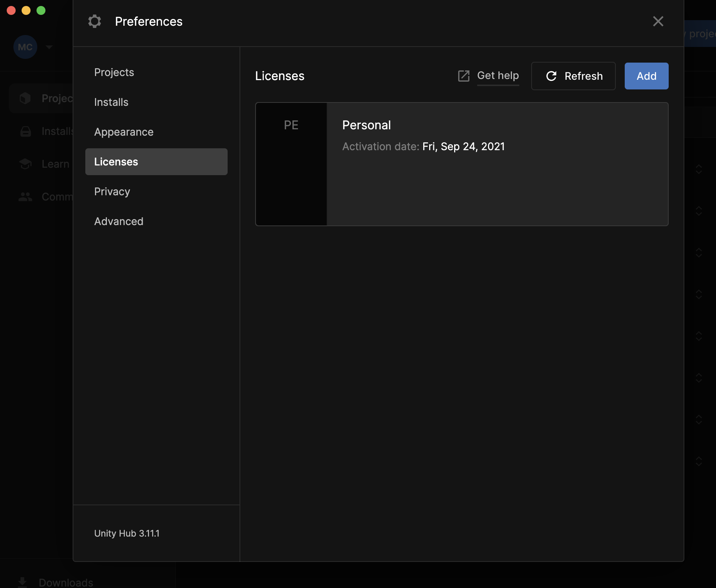This screenshot has height=588, width=716.
Task: Click the Preferences gear icon
Action: coord(95,21)
